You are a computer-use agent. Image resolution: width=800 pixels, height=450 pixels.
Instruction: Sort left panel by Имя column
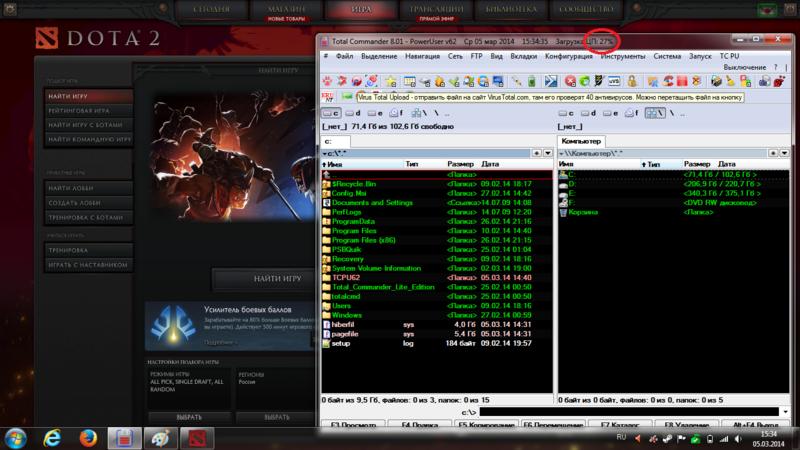click(362, 164)
